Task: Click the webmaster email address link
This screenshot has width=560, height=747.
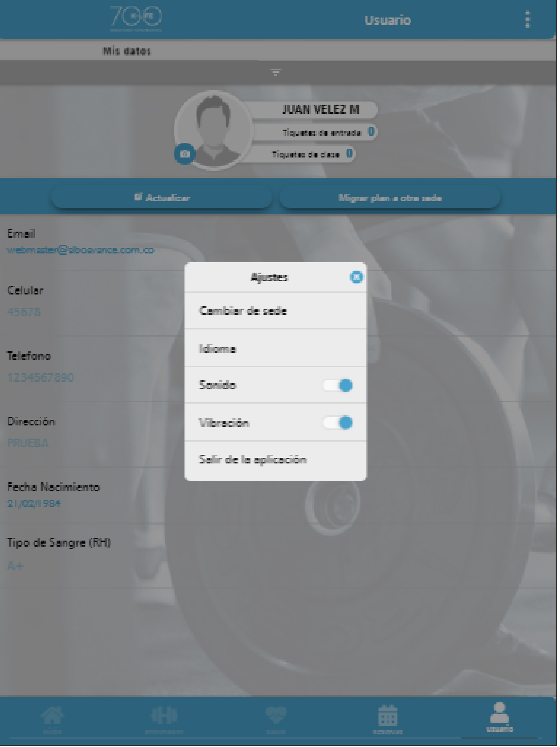Action: point(80,250)
